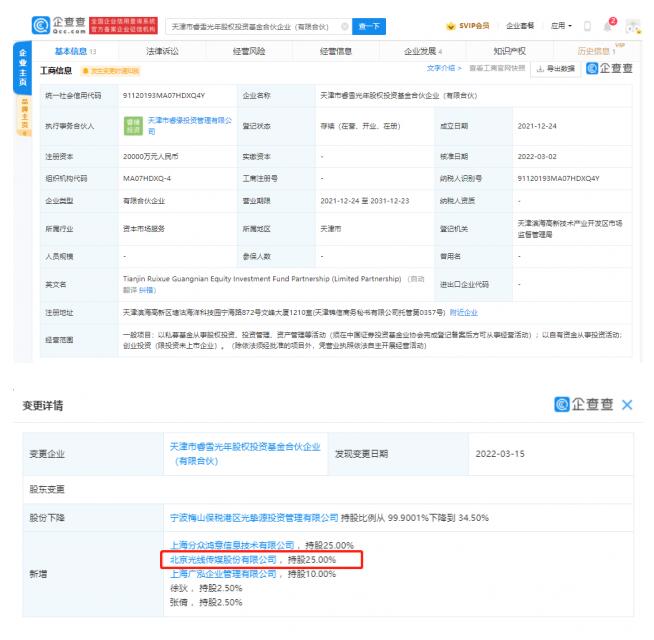Select the founding date 2021-12-24
Screen dimensions: 654x640
pyautogui.click(x=537, y=126)
